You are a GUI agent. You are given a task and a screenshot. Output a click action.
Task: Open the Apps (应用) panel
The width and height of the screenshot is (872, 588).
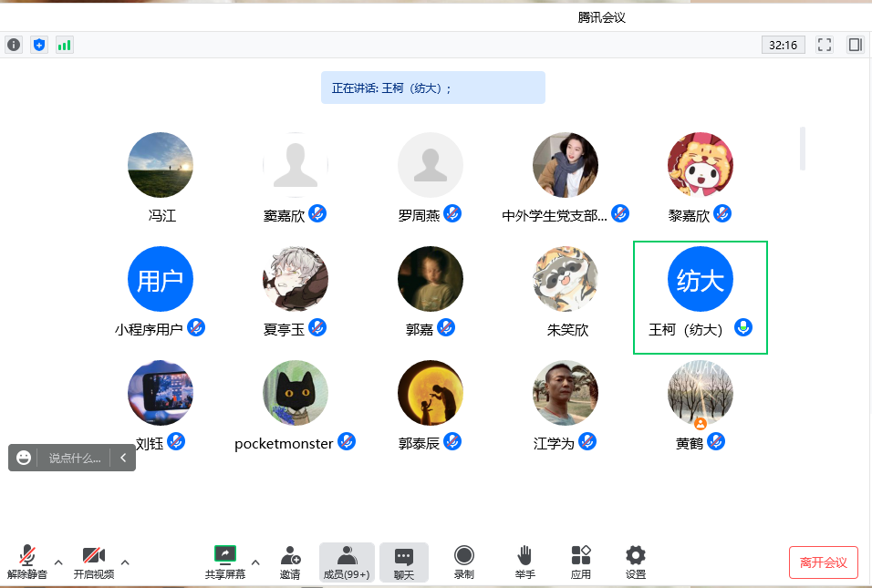click(581, 562)
